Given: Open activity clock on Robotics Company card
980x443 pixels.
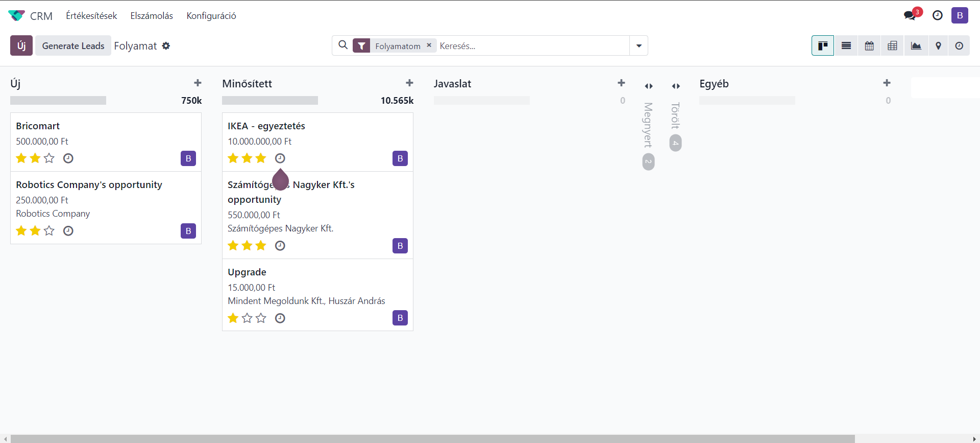Looking at the screenshot, I should click(x=68, y=231).
